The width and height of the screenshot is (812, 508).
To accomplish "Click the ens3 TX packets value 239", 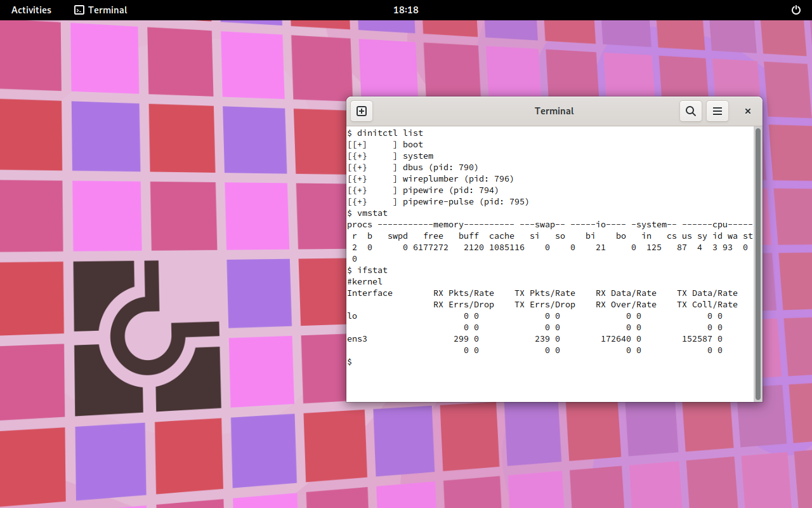I will (x=542, y=339).
